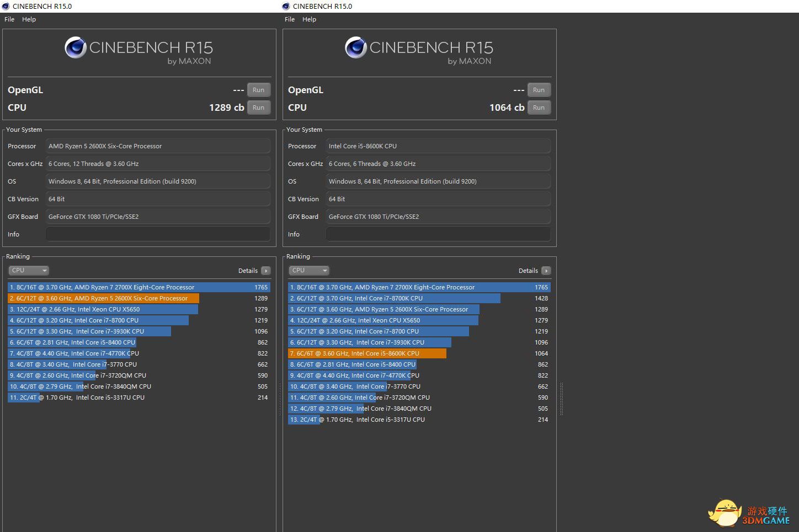Click AMD Ryzen 5 2600X Processor field
The height and width of the screenshot is (532, 799).
(x=158, y=146)
